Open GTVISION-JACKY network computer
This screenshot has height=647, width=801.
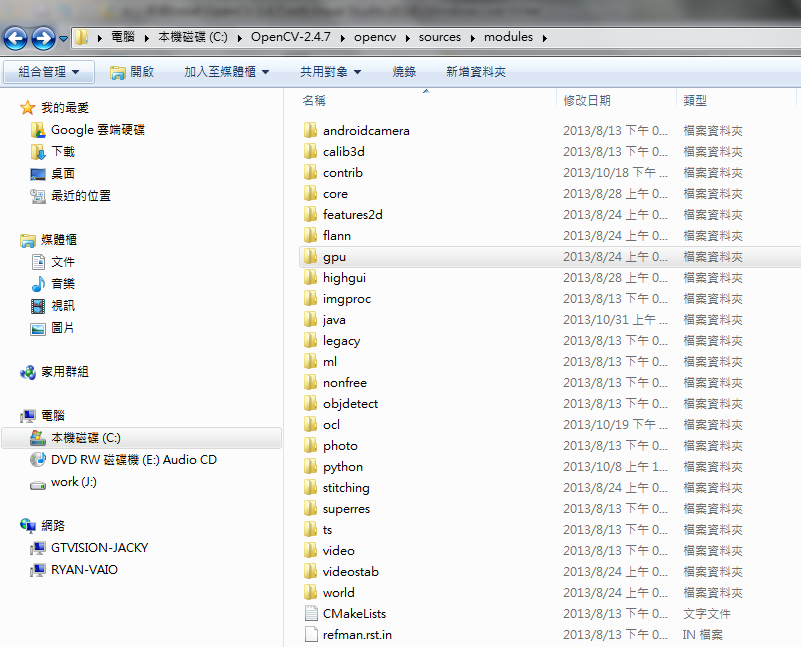point(89,548)
